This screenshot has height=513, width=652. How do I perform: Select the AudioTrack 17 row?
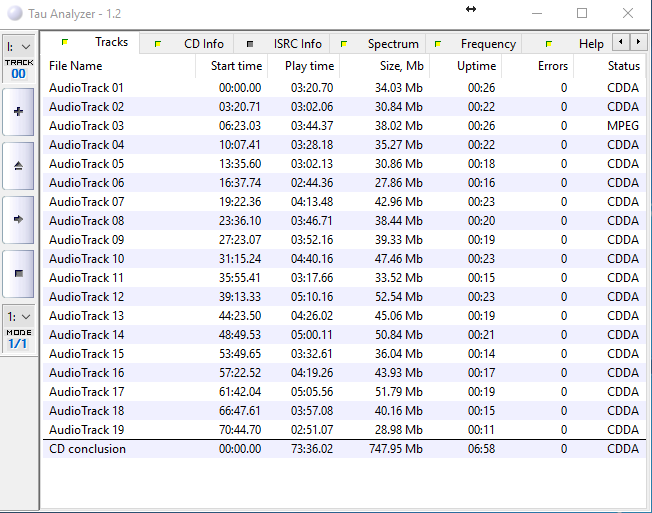click(344, 392)
